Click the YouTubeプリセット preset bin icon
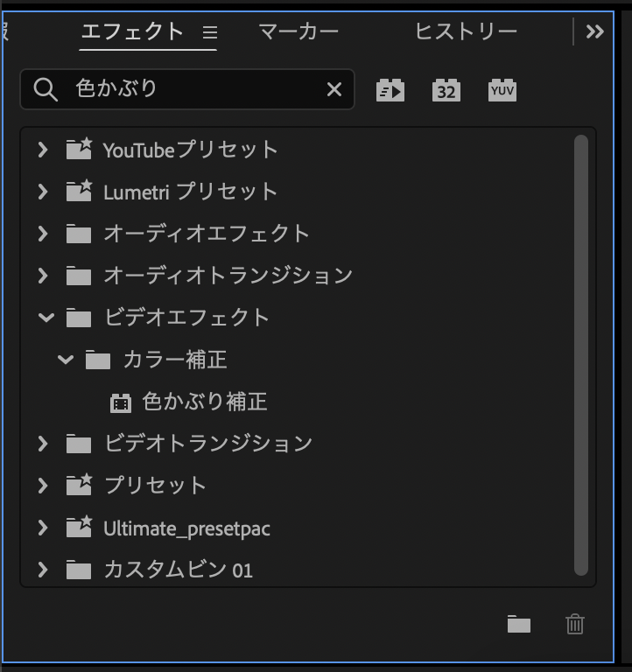This screenshot has width=632, height=672. point(79,150)
